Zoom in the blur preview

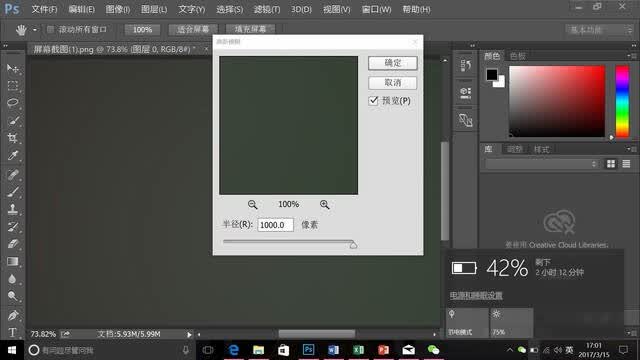pyautogui.click(x=324, y=204)
